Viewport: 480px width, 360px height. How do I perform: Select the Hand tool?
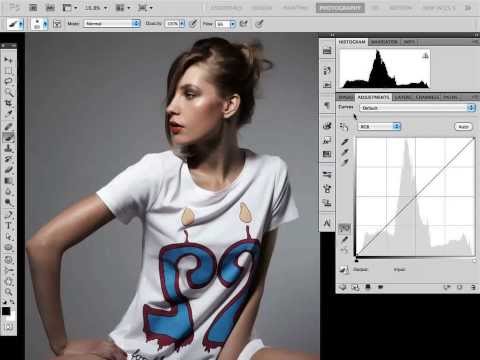click(8, 282)
